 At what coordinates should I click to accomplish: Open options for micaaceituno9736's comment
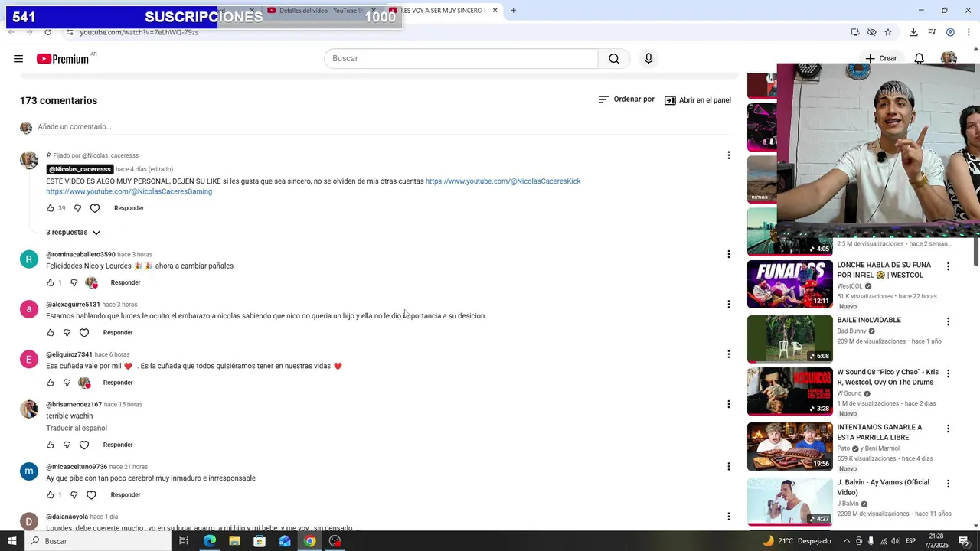click(x=728, y=466)
